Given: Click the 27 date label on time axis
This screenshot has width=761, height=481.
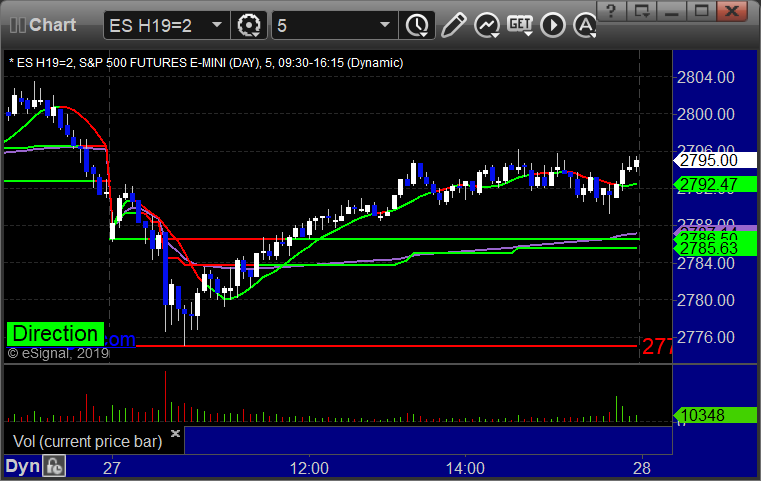Looking at the screenshot, I should [x=112, y=468].
